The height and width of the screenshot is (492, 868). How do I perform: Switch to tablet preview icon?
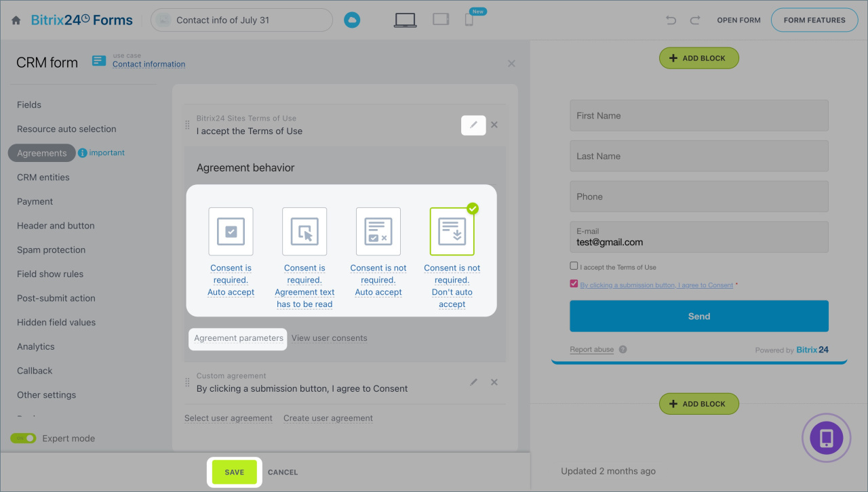point(441,20)
